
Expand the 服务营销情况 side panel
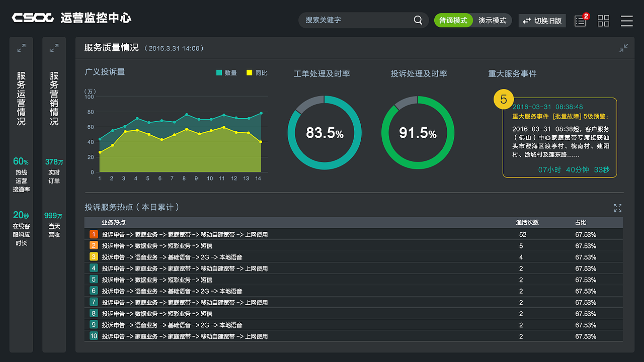tap(54, 48)
